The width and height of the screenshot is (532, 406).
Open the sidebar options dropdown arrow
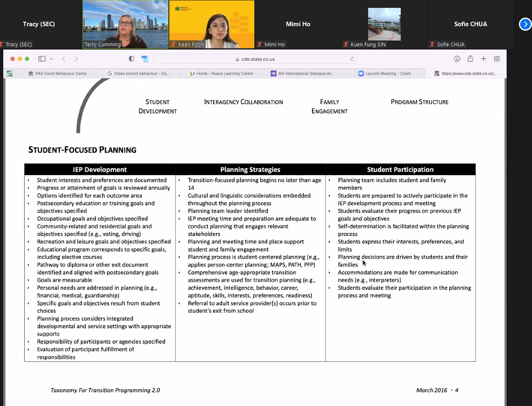coord(52,59)
